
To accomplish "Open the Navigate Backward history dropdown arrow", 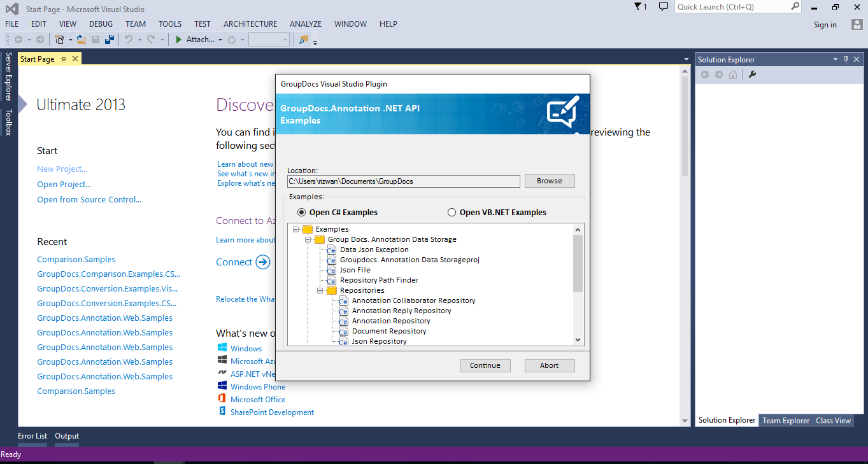I will coord(29,39).
